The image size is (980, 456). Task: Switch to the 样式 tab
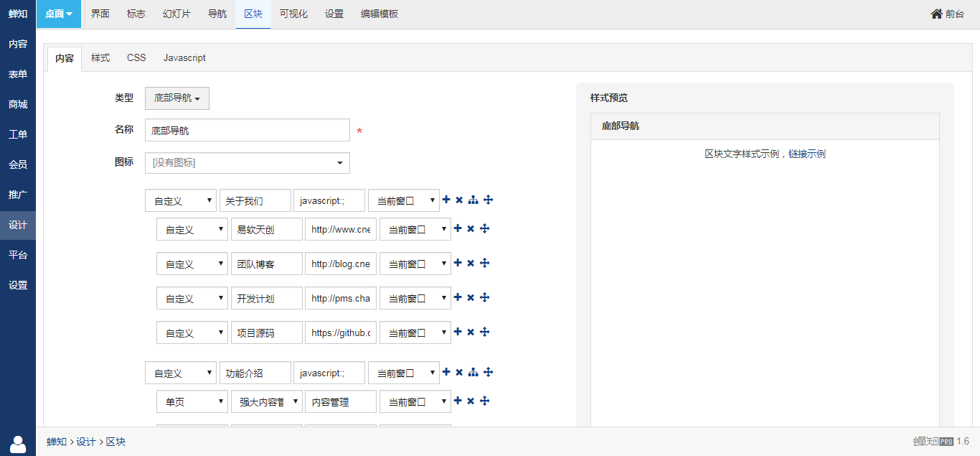100,58
